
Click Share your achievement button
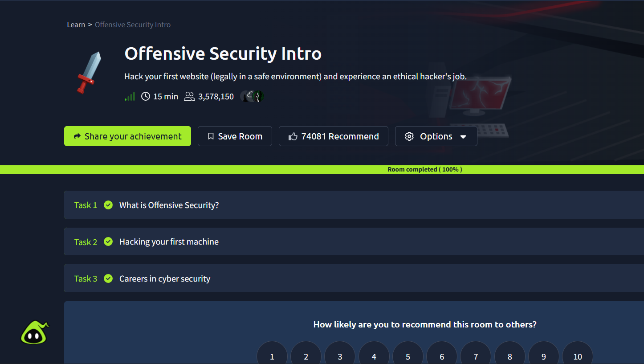click(x=127, y=136)
